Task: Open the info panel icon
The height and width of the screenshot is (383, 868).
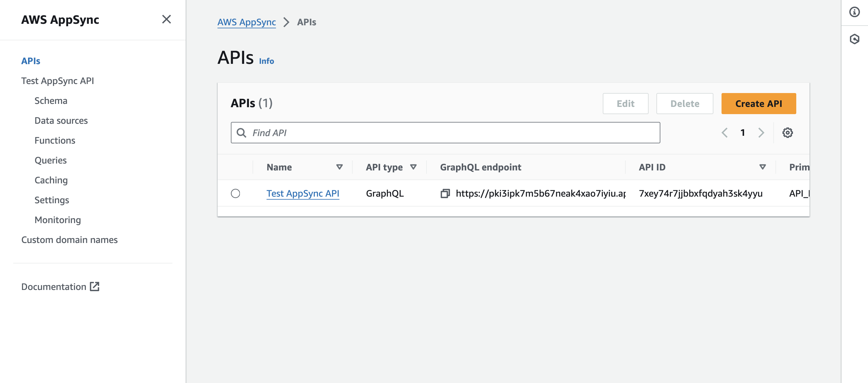Action: pyautogui.click(x=854, y=12)
